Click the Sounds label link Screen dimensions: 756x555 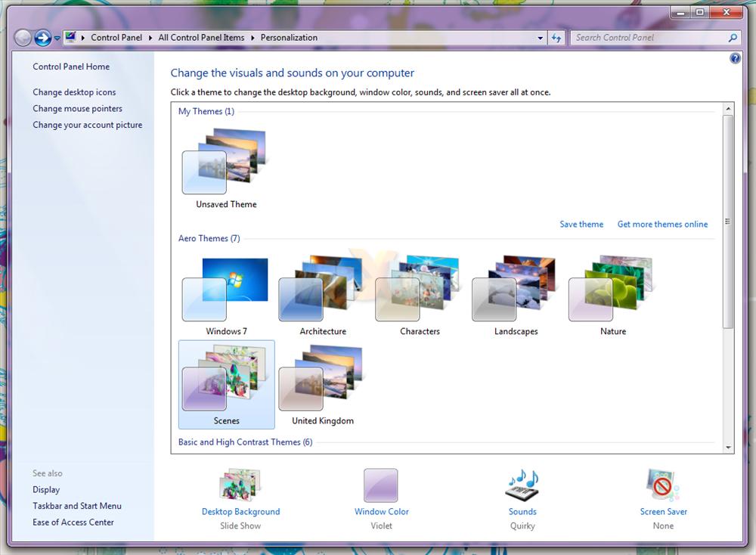pyautogui.click(x=522, y=512)
